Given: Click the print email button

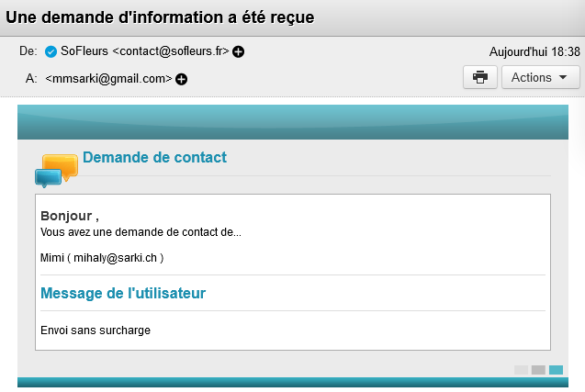Looking at the screenshot, I should coord(479,77).
